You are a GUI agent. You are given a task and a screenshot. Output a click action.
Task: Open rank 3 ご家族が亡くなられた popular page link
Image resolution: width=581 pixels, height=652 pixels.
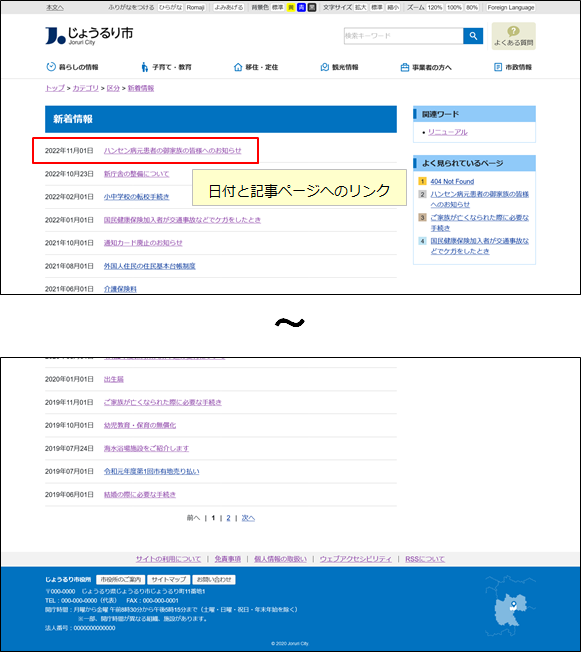pos(480,223)
